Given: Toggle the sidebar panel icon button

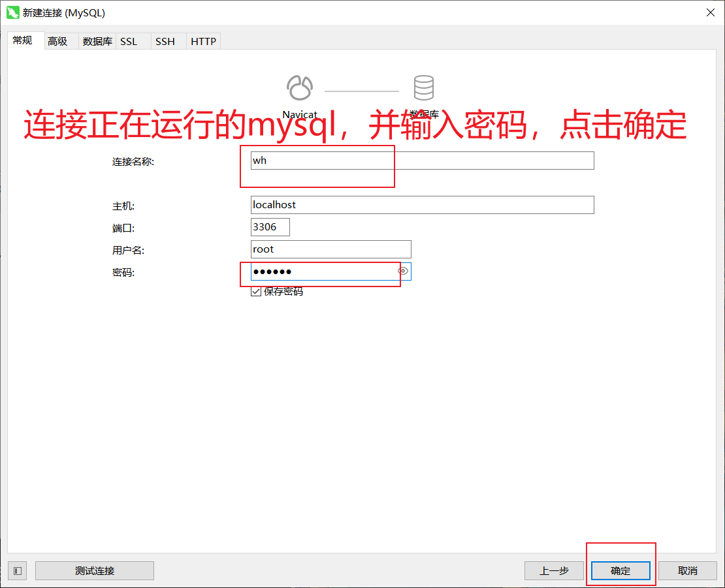Looking at the screenshot, I should 18,571.
